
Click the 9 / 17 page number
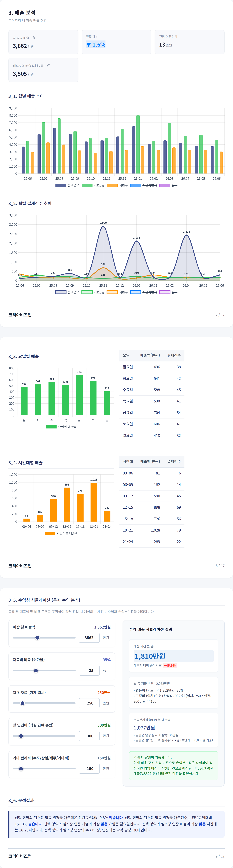220,856
